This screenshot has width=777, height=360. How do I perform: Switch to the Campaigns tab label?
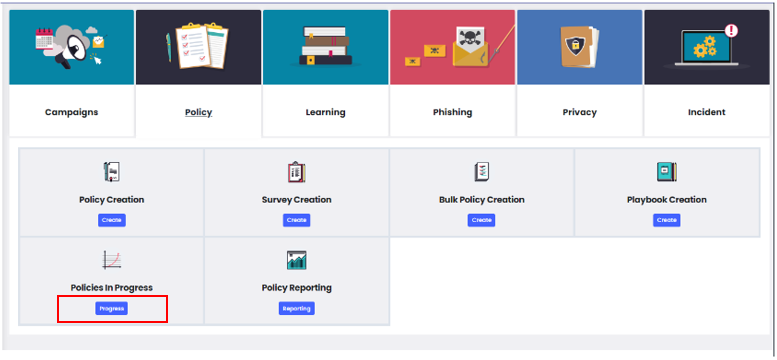click(x=72, y=112)
